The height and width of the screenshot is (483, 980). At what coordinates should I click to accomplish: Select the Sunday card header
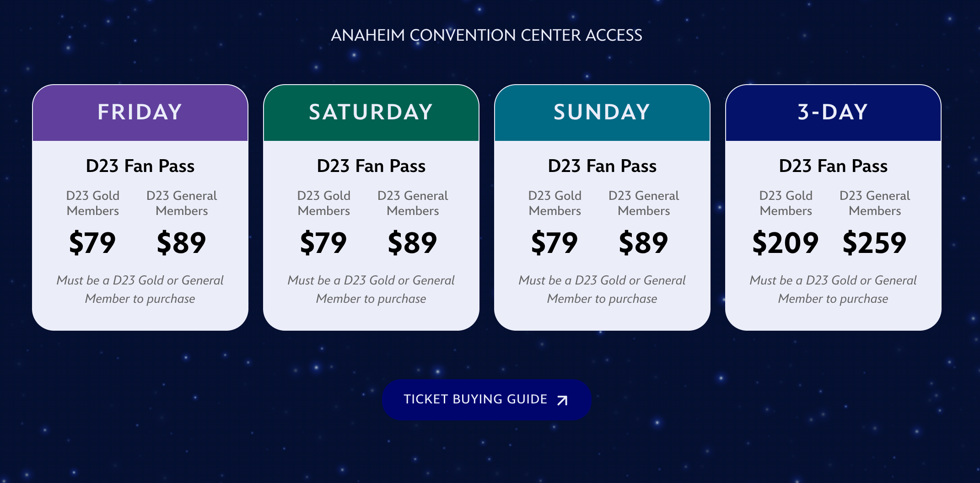pyautogui.click(x=602, y=113)
